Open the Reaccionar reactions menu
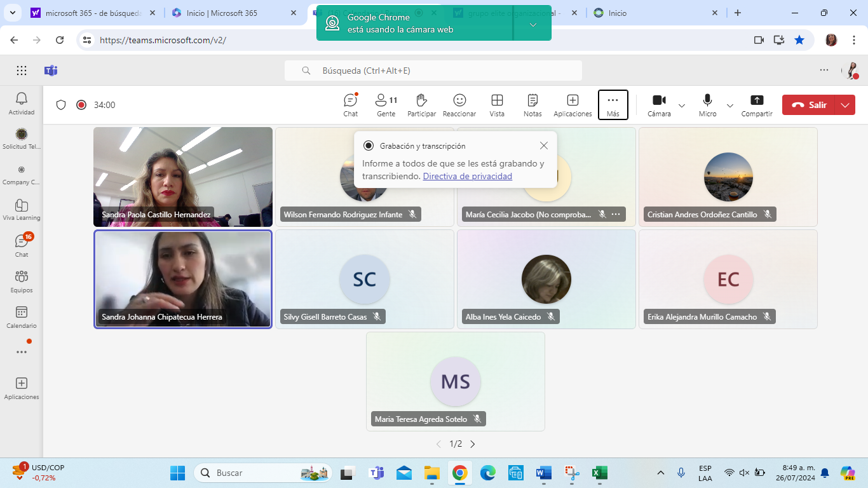868x488 pixels. [459, 105]
